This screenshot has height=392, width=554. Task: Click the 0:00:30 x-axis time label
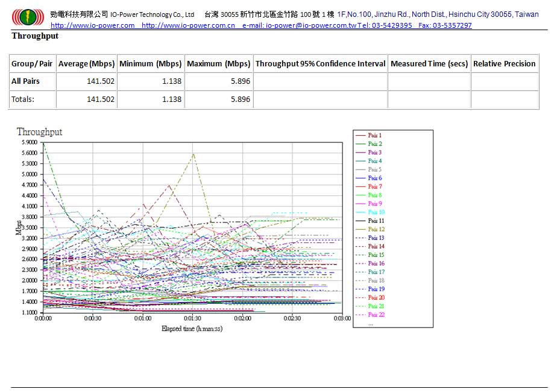93,318
